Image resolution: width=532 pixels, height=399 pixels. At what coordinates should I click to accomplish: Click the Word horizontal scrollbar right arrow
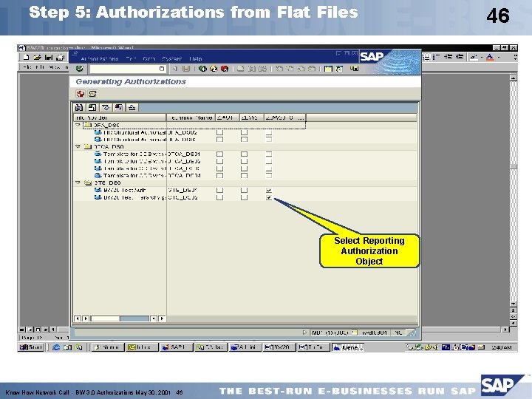click(x=505, y=329)
